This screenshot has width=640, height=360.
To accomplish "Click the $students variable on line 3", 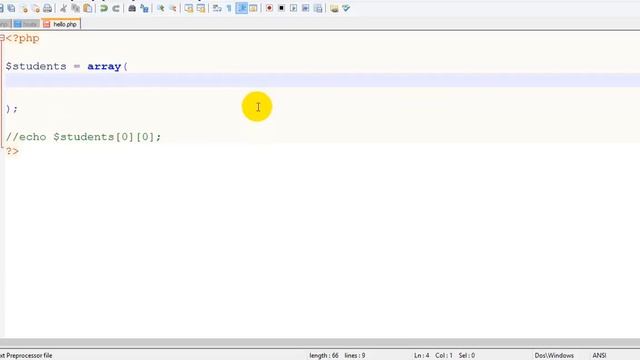I will [36, 66].
